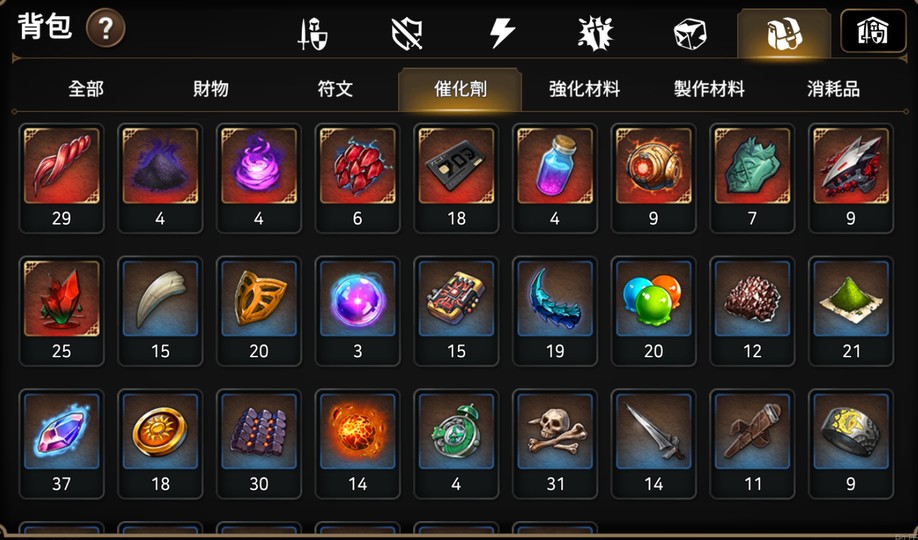The height and width of the screenshot is (540, 918).
Task: Open the dice cube icon tab
Action: coord(690,33)
